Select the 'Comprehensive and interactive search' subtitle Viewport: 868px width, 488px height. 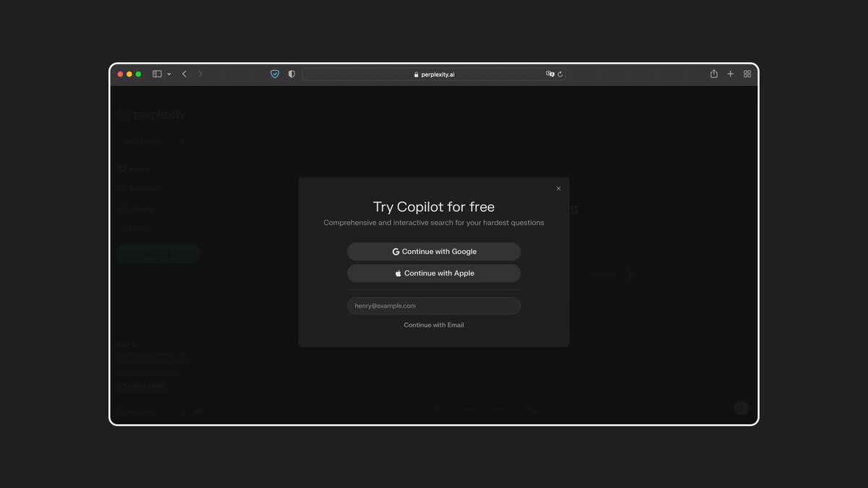pos(434,223)
